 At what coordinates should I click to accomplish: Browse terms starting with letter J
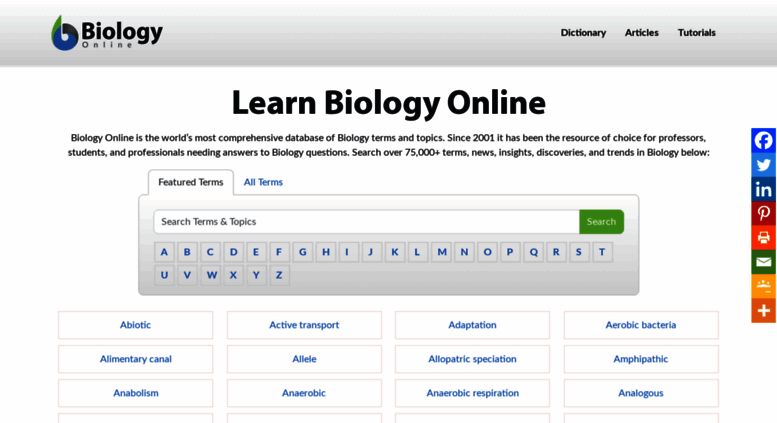tap(372, 252)
